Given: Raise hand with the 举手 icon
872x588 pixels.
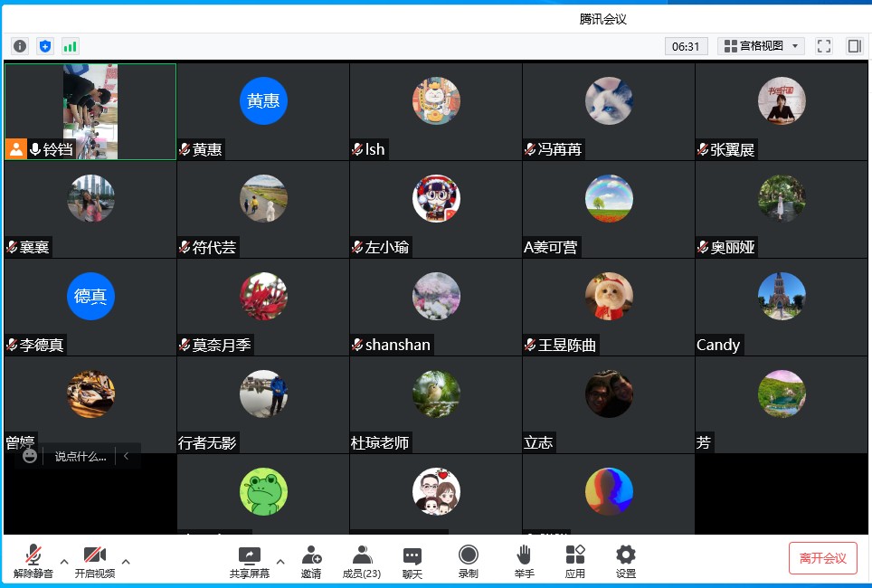Looking at the screenshot, I should click(x=524, y=561).
